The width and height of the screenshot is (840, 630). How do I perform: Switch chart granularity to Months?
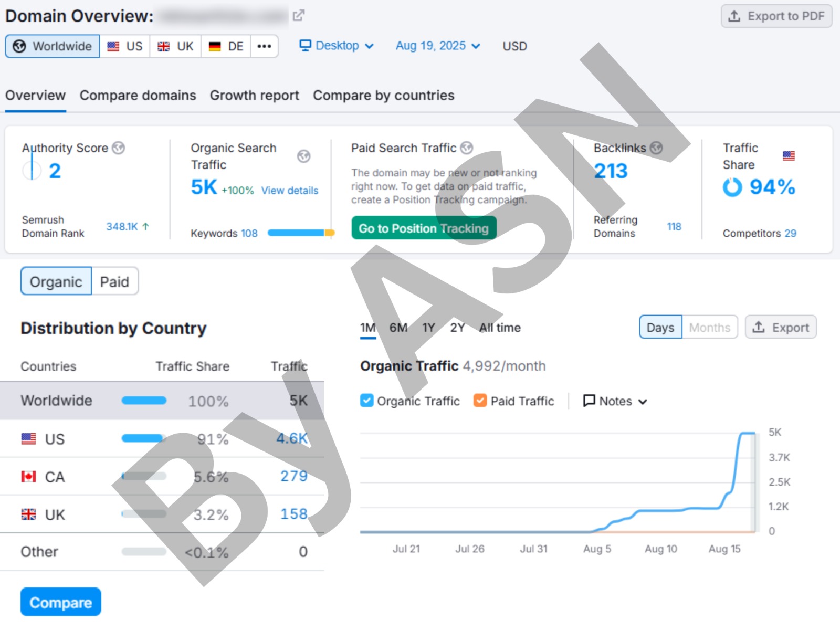coord(709,327)
